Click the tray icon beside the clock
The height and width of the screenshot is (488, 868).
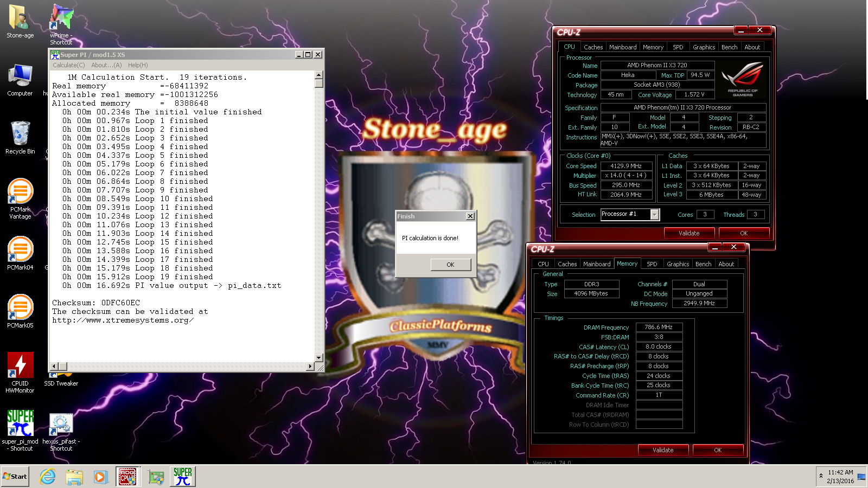(861, 477)
